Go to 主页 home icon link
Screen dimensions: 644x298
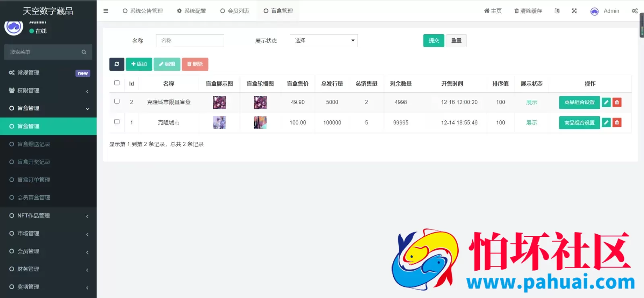point(493,11)
